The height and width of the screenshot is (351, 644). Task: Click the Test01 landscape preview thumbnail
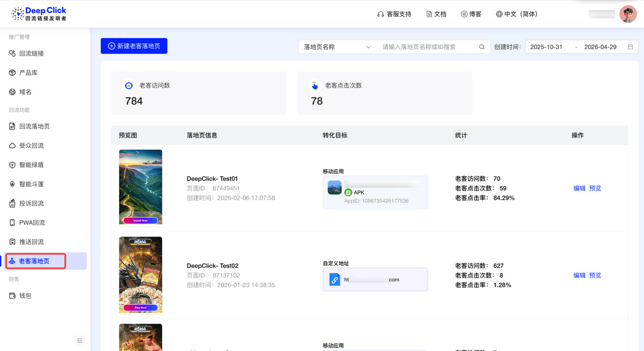coord(141,187)
